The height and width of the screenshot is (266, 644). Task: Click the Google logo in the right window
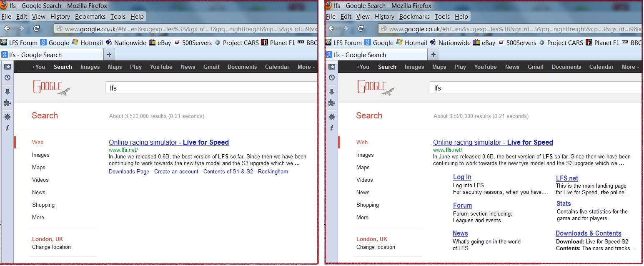(x=375, y=88)
